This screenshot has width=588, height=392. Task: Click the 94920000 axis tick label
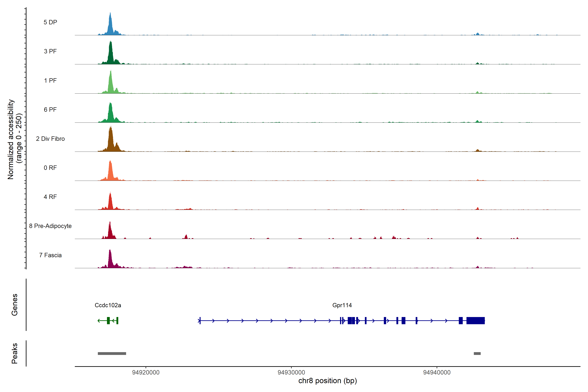(x=146, y=373)
